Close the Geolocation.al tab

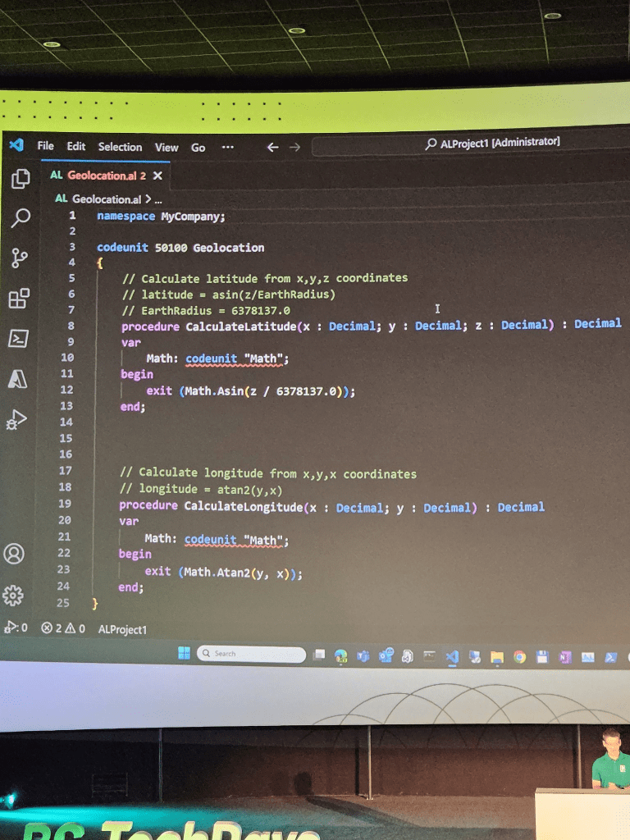pyautogui.click(x=157, y=176)
